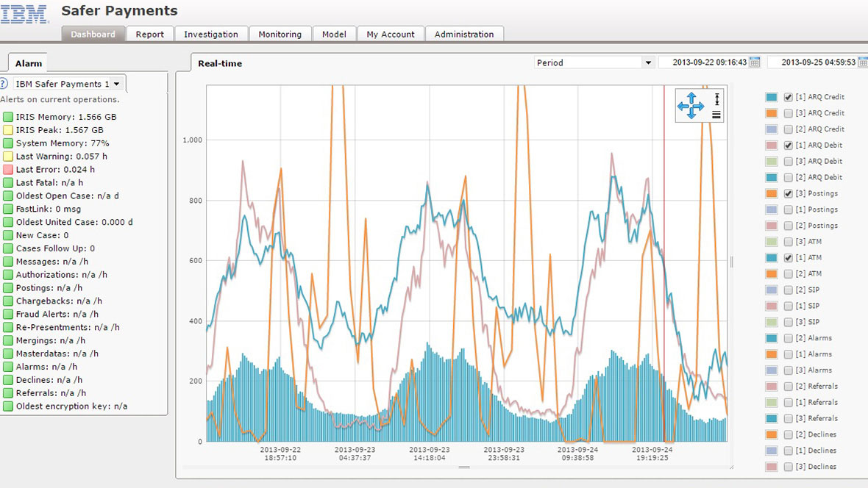Screen dimensions: 868x488
Task: Select the Alarm panel tab
Action: point(29,64)
